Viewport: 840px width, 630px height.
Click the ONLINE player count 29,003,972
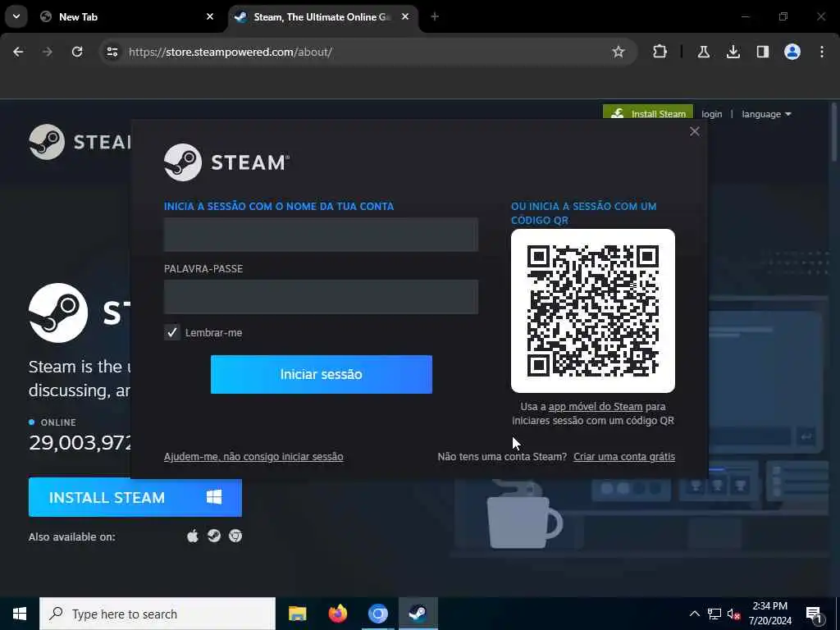tap(80, 442)
